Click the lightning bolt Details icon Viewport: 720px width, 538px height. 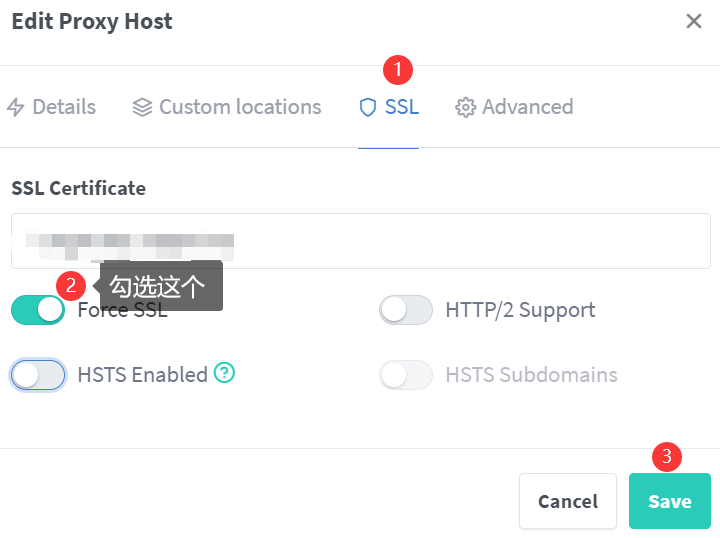[15, 107]
